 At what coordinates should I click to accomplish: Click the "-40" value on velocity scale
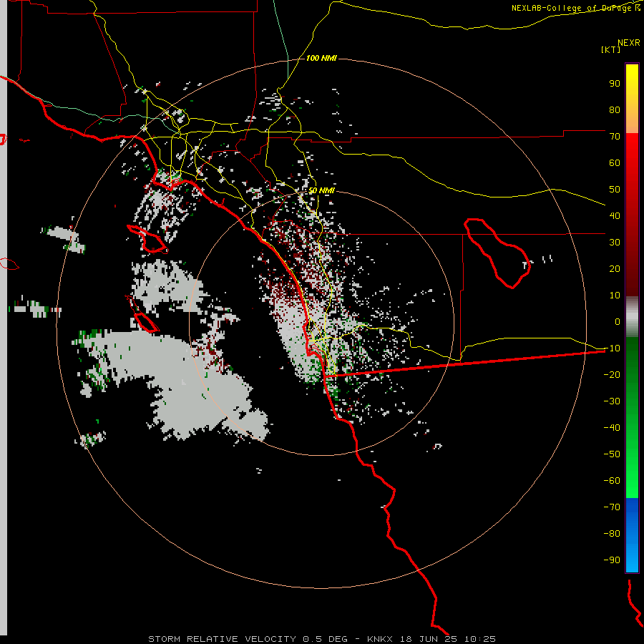(612, 428)
